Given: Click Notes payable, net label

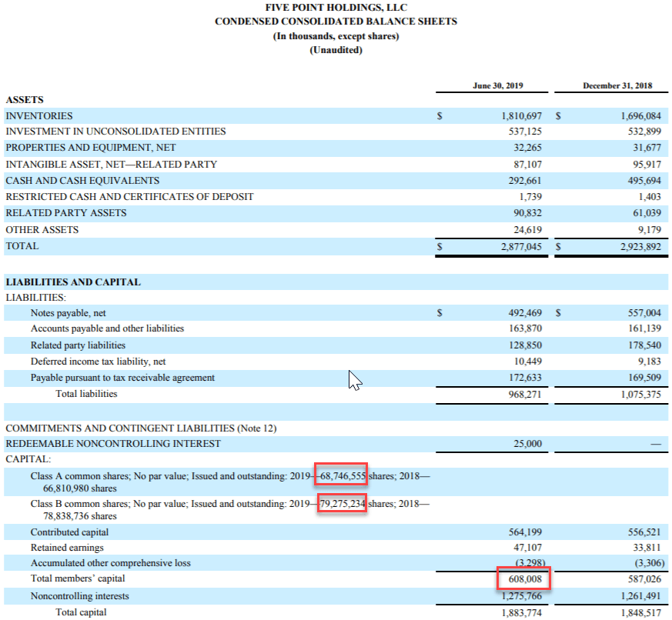Looking at the screenshot, I should tap(69, 313).
